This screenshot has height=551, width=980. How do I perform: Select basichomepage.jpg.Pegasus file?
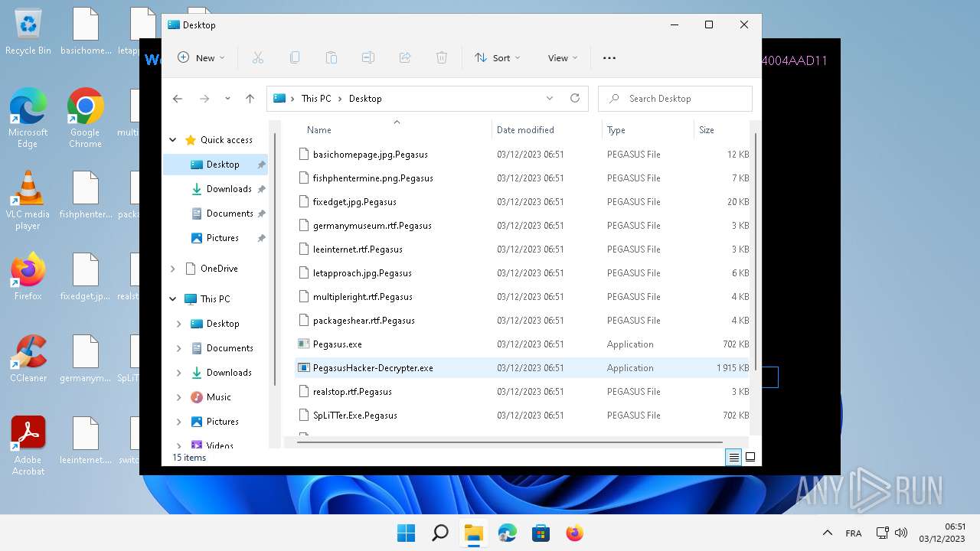(523, 155)
